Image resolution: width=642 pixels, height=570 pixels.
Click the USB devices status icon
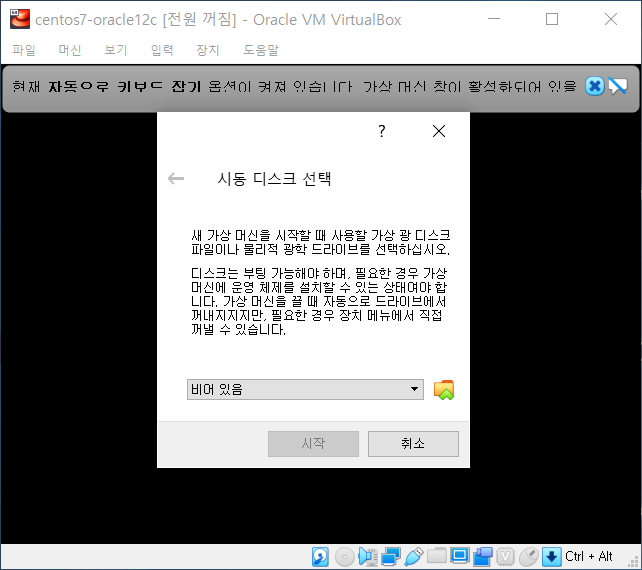pos(414,556)
